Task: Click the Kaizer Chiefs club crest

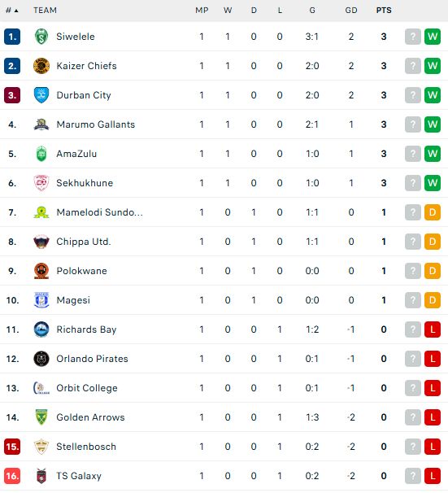Action: [41, 66]
